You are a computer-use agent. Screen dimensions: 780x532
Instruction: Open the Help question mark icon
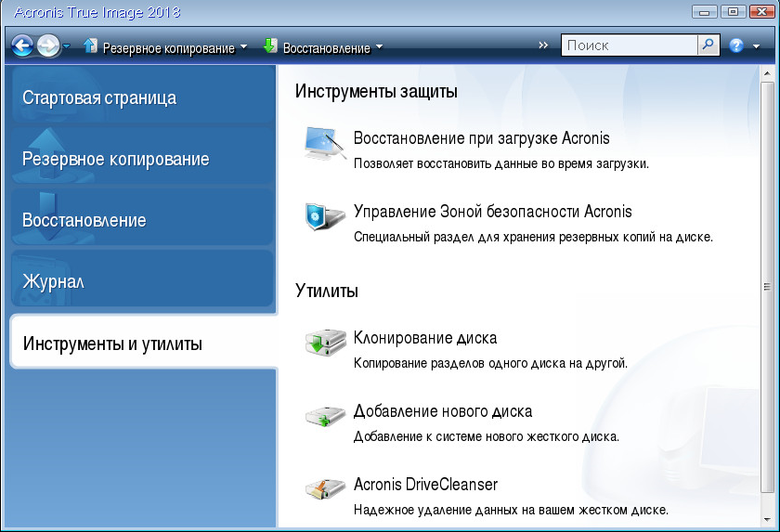tap(736, 46)
